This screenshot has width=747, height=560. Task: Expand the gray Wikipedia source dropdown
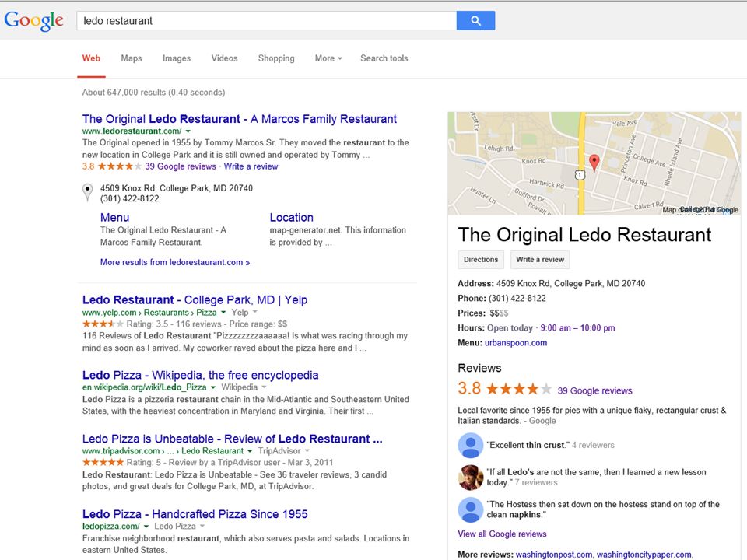tap(264, 387)
